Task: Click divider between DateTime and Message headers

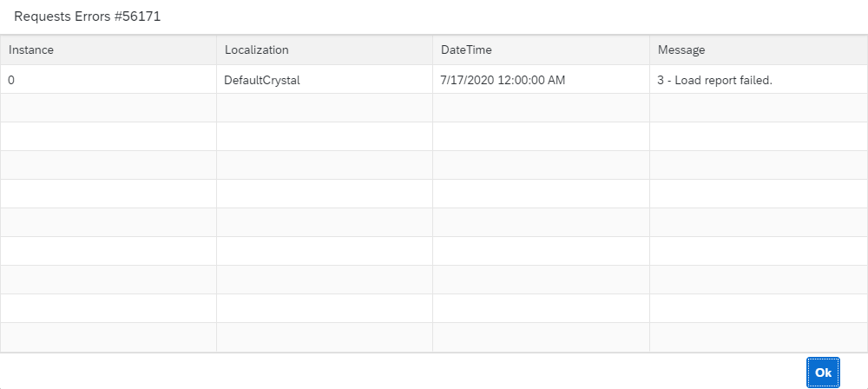Action: click(649, 50)
